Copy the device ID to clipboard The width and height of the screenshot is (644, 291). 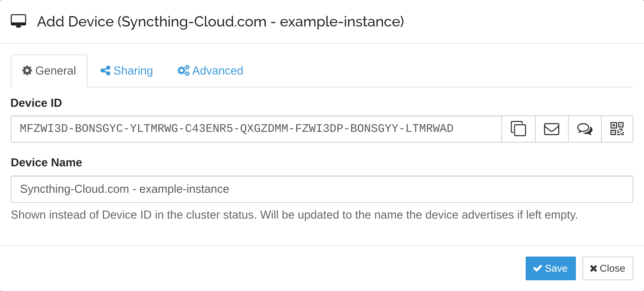pyautogui.click(x=518, y=129)
